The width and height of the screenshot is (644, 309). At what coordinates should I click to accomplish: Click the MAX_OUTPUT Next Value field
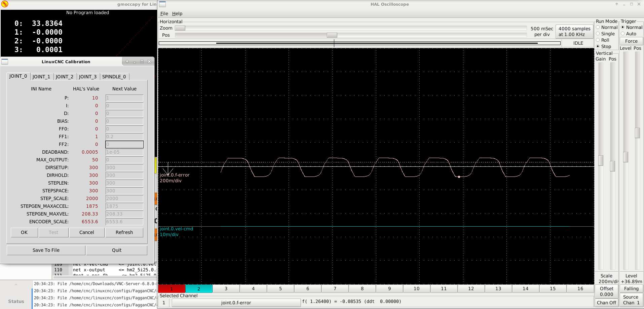124,160
